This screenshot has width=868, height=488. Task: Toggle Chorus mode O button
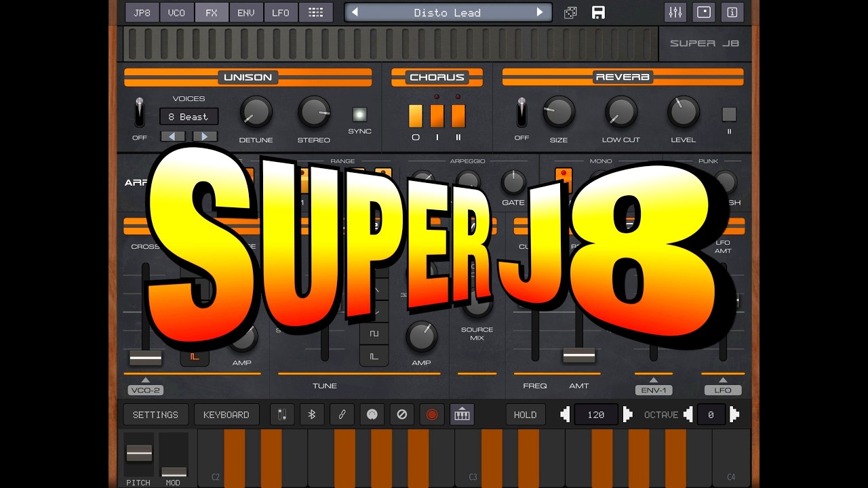416,116
